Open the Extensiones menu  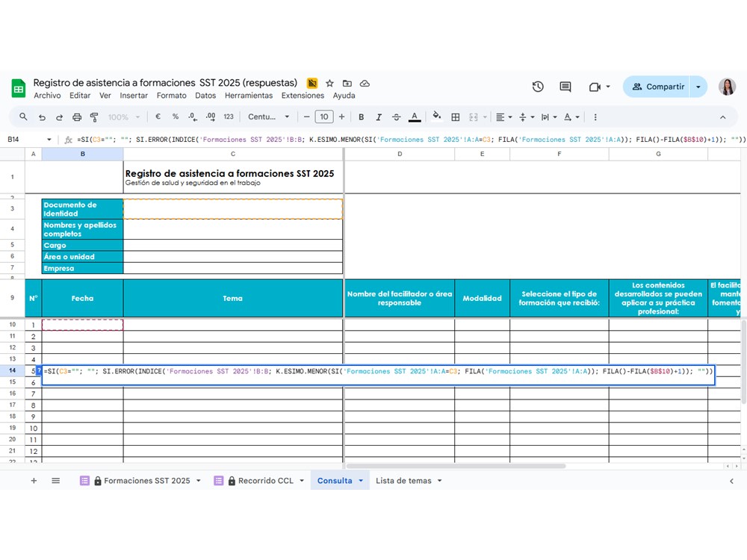303,96
